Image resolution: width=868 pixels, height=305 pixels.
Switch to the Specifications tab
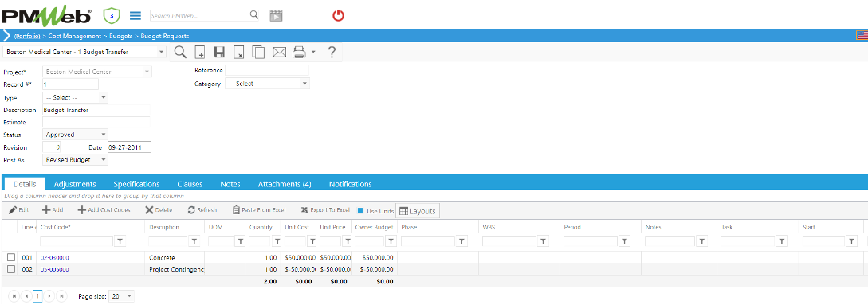coord(137,184)
